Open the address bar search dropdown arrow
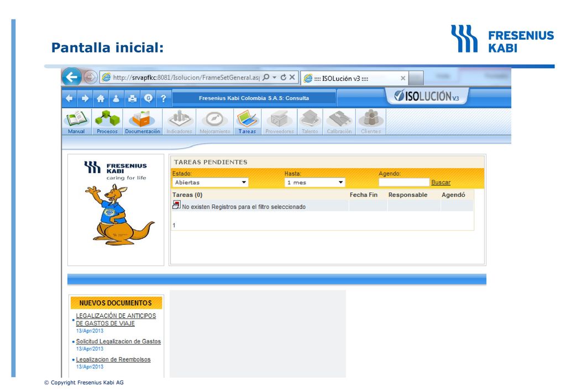This screenshot has height=392, width=566. (x=274, y=77)
